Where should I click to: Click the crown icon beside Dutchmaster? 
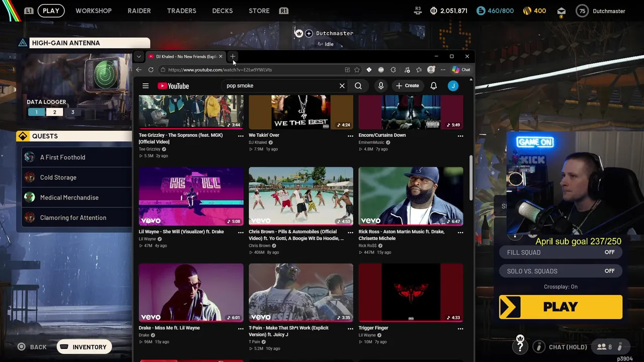pos(299,33)
